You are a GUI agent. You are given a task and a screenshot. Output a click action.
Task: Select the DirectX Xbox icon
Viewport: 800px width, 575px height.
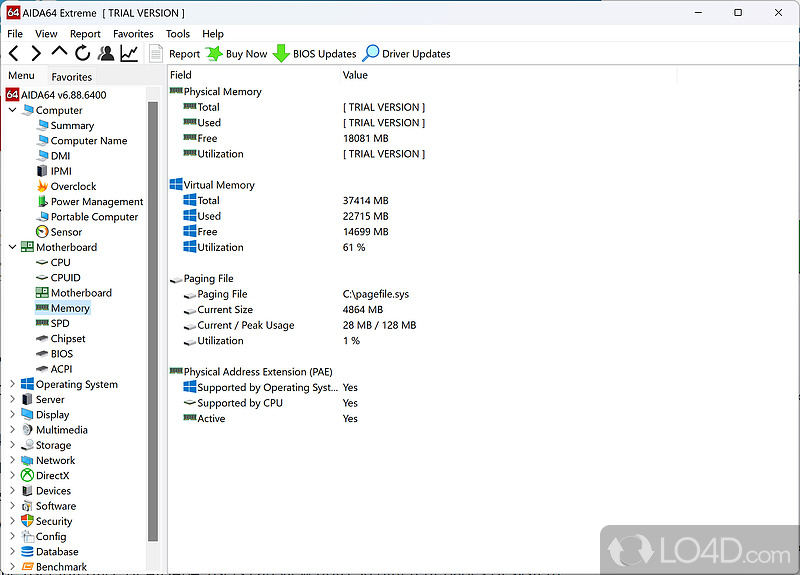[27, 476]
